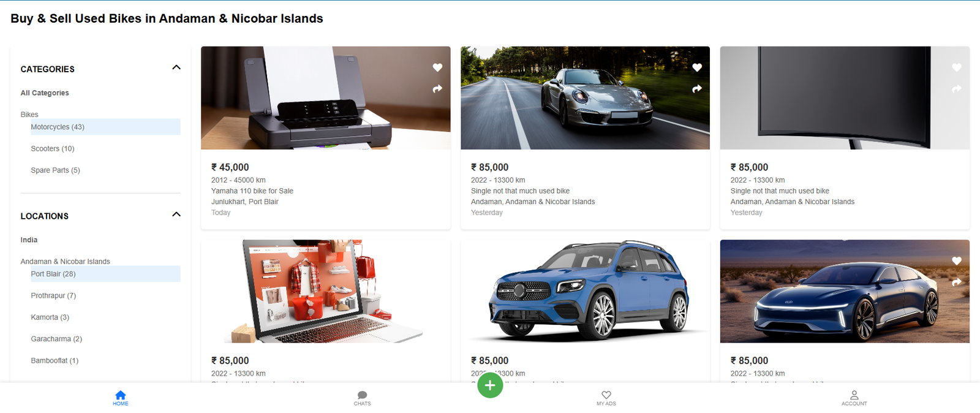This screenshot has width=980, height=413.
Task: Select Spare Parts (5) category
Action: point(55,170)
